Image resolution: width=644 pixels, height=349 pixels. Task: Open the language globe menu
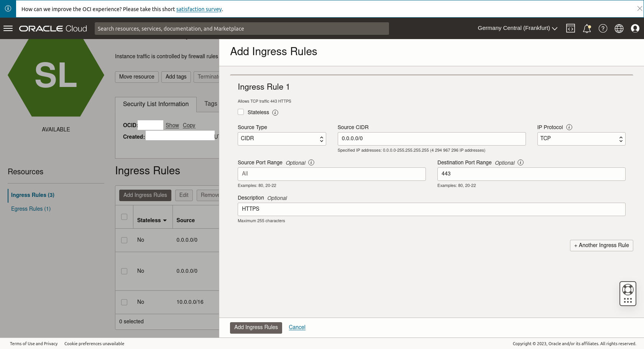click(x=619, y=28)
